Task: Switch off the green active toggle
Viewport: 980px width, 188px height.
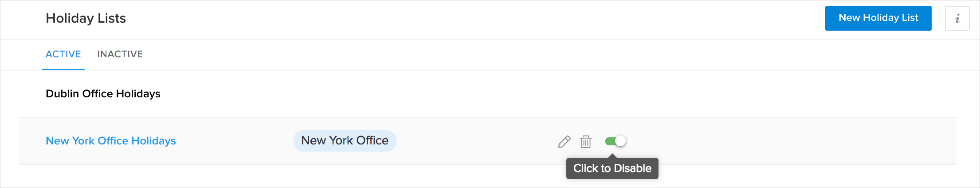Action: (x=615, y=141)
